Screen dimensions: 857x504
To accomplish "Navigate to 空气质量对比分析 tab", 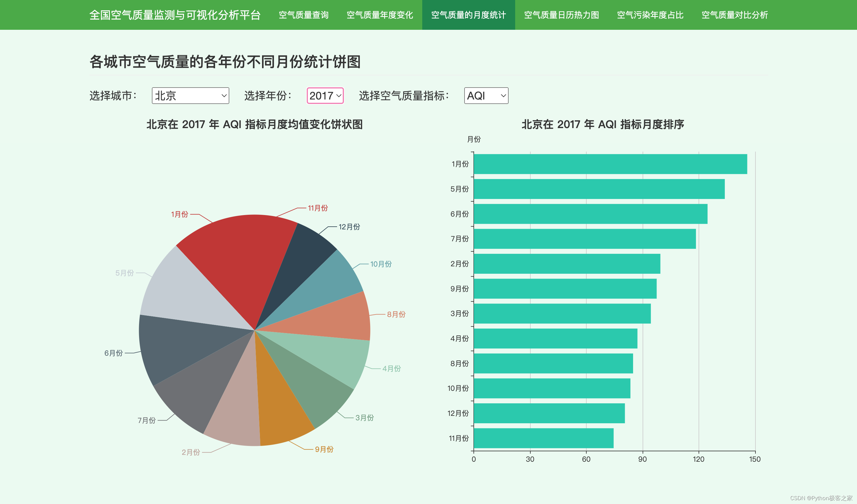I will click(735, 15).
